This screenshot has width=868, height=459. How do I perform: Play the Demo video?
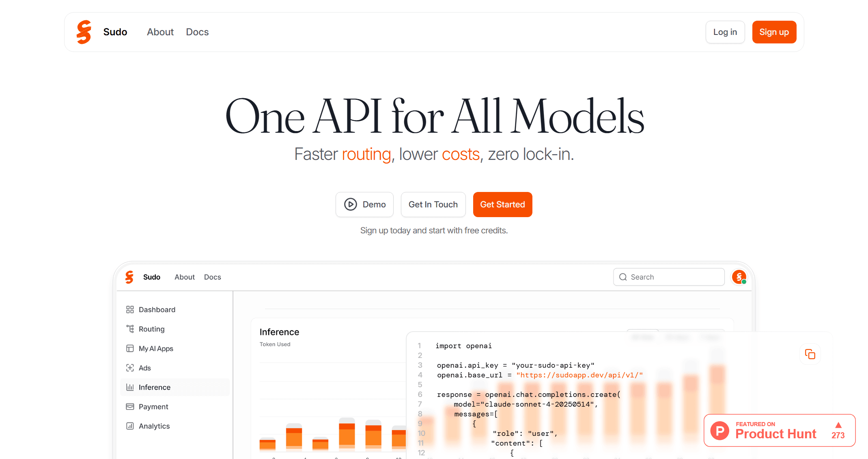pos(364,205)
